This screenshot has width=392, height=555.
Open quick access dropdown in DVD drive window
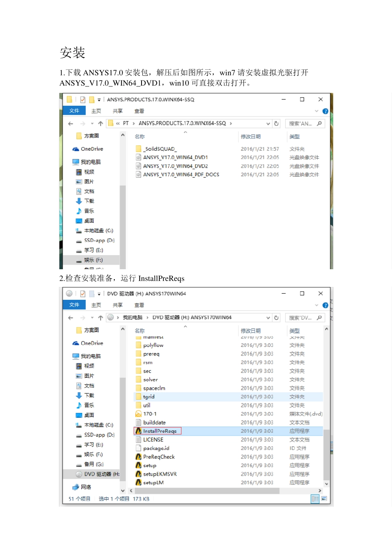(x=99, y=294)
